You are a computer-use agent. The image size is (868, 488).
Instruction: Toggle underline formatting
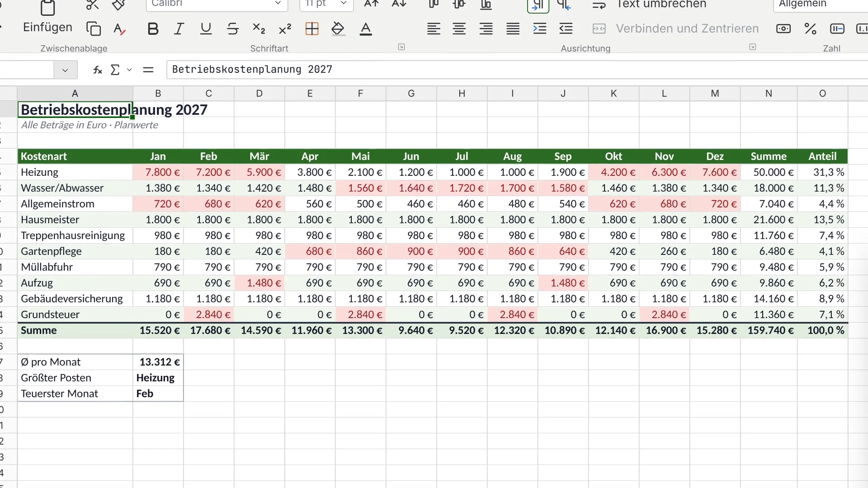pos(206,29)
